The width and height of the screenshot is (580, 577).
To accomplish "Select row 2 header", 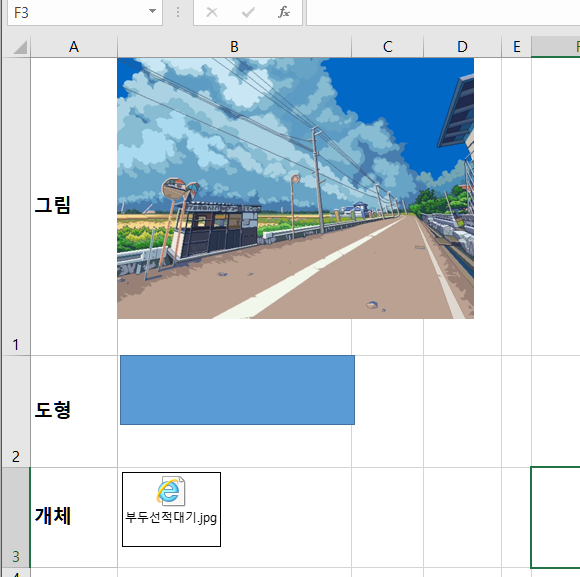I will click(x=16, y=411).
